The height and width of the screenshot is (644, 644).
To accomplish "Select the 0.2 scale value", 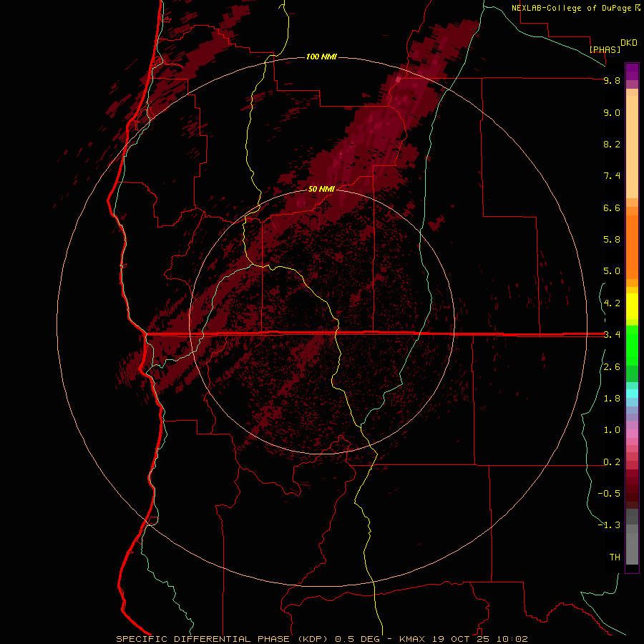I will point(612,462).
